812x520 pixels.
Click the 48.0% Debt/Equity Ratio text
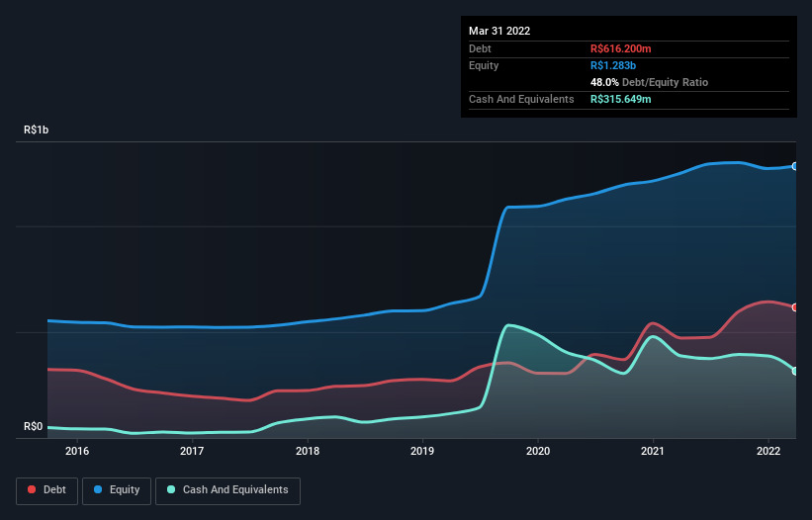click(x=650, y=82)
